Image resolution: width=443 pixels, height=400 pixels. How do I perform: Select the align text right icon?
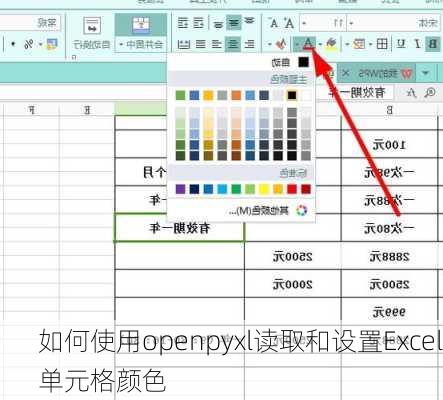217,44
